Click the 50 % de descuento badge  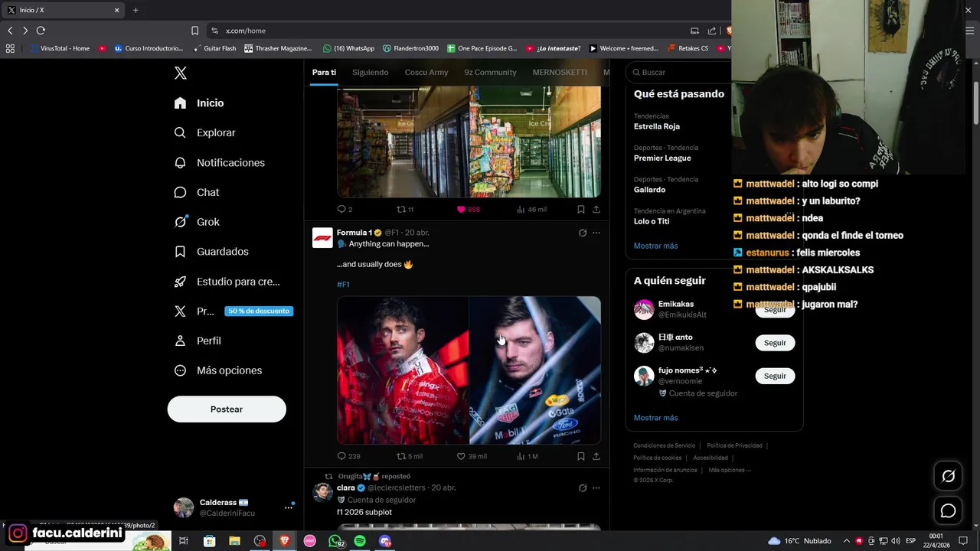(x=259, y=311)
